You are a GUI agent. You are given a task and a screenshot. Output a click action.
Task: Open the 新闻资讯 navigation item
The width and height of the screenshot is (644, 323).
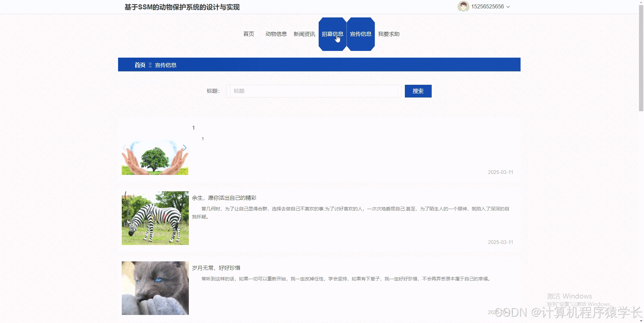[304, 34]
